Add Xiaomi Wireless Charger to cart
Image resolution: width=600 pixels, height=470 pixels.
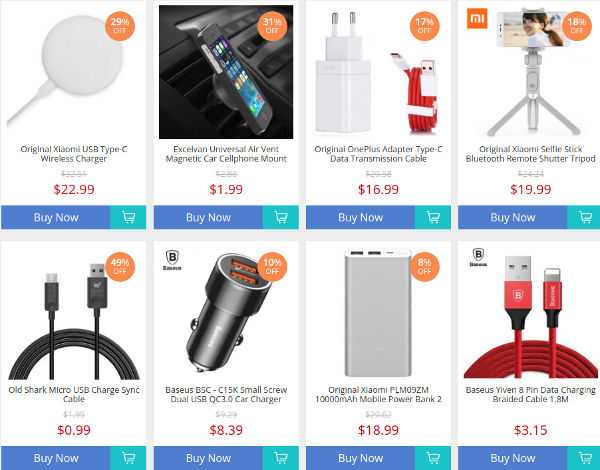128,217
